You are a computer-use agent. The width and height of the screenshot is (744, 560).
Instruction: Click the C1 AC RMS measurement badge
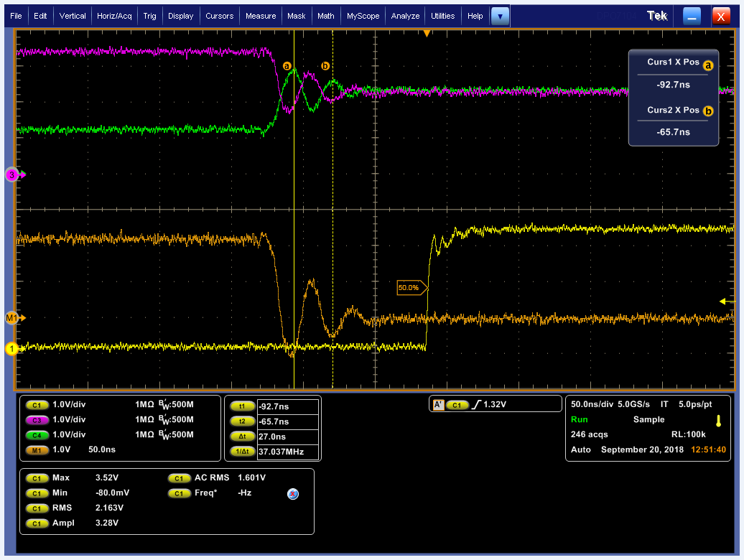(x=179, y=478)
